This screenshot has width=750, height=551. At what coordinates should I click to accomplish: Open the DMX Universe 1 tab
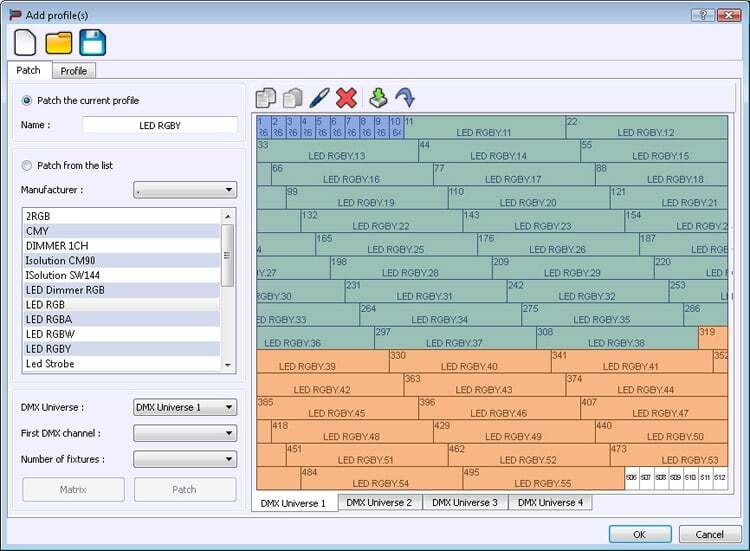point(293,503)
